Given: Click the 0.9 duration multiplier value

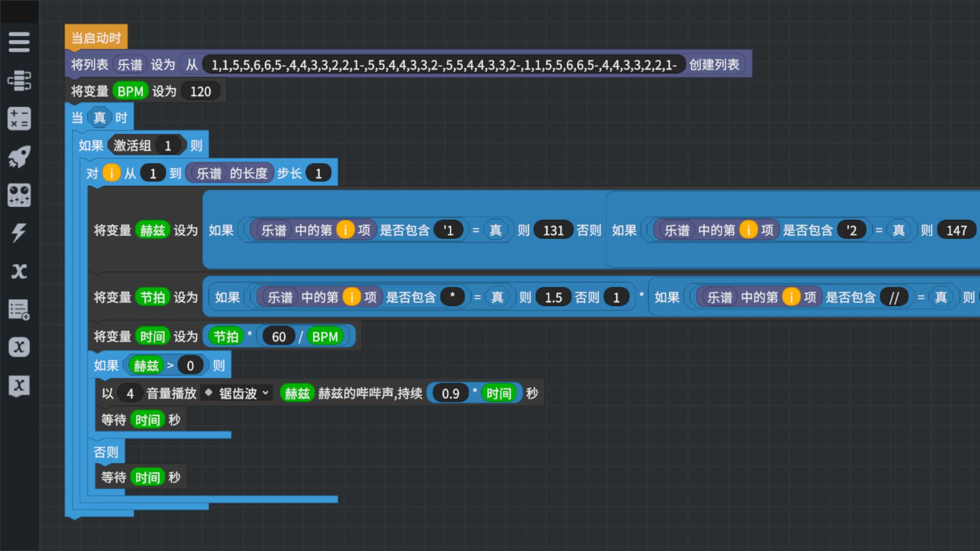Looking at the screenshot, I should [x=451, y=393].
